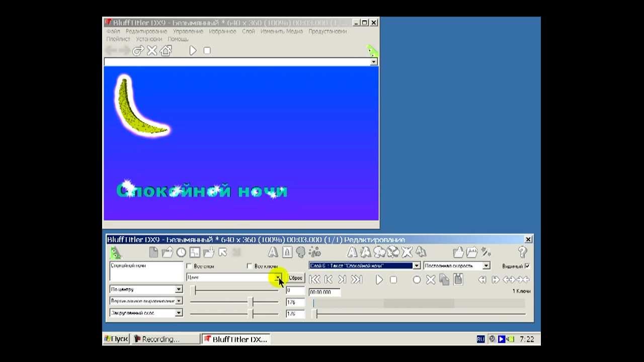Screen dimensions: 644x362
Task: Uncheck the 'Видимый' visibility checkbox
Action: point(527,265)
